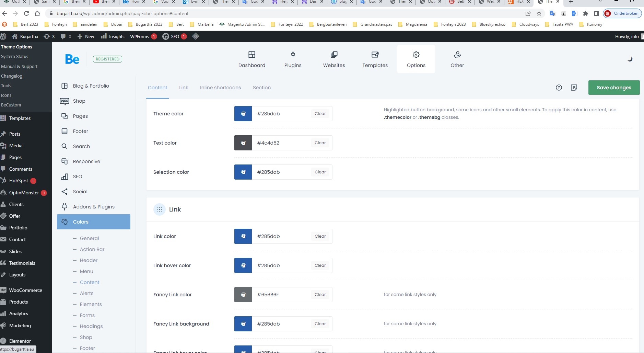Open WooCommerce in WordPress menu
The width and height of the screenshot is (644, 353).
click(26, 290)
